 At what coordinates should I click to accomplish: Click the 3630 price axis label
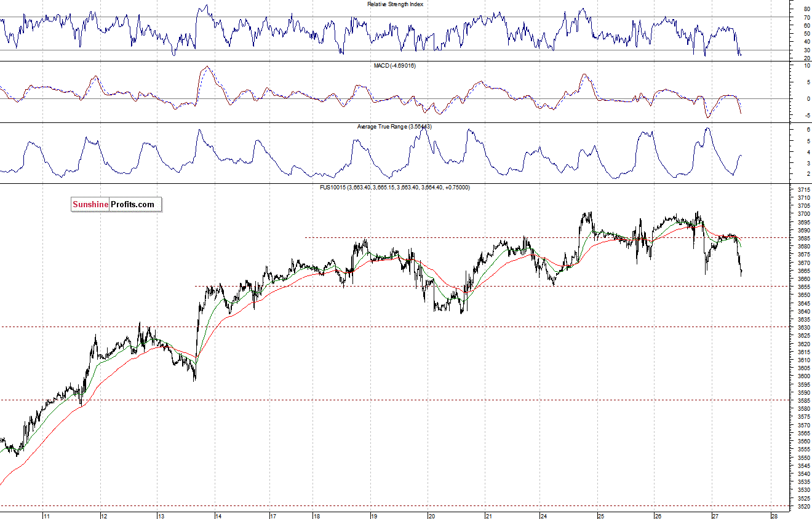tap(803, 328)
